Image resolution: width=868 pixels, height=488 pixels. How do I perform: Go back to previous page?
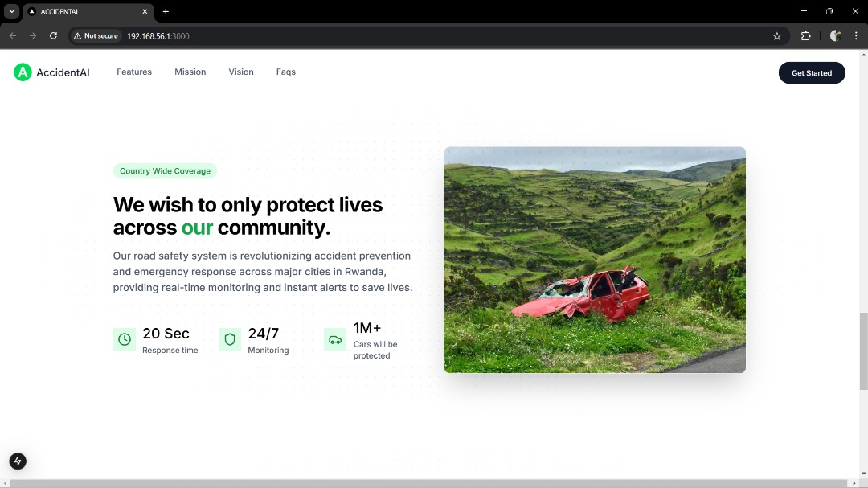coord(13,36)
